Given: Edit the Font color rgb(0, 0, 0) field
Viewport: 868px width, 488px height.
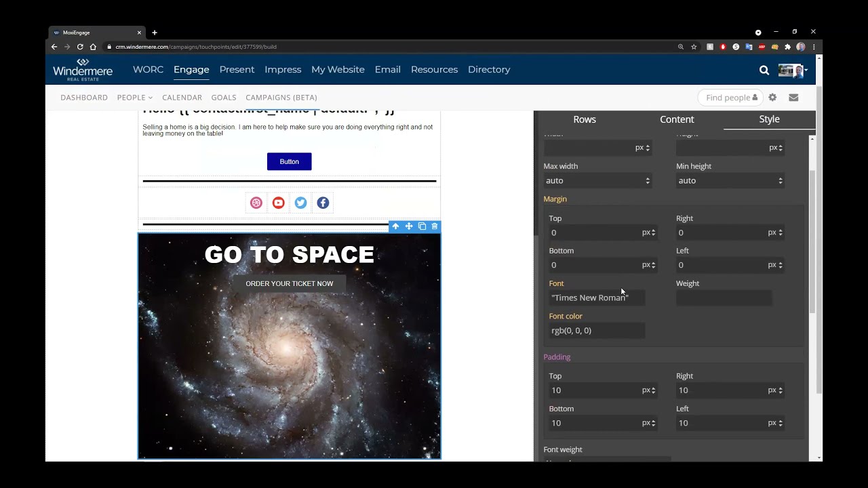Looking at the screenshot, I should point(597,331).
